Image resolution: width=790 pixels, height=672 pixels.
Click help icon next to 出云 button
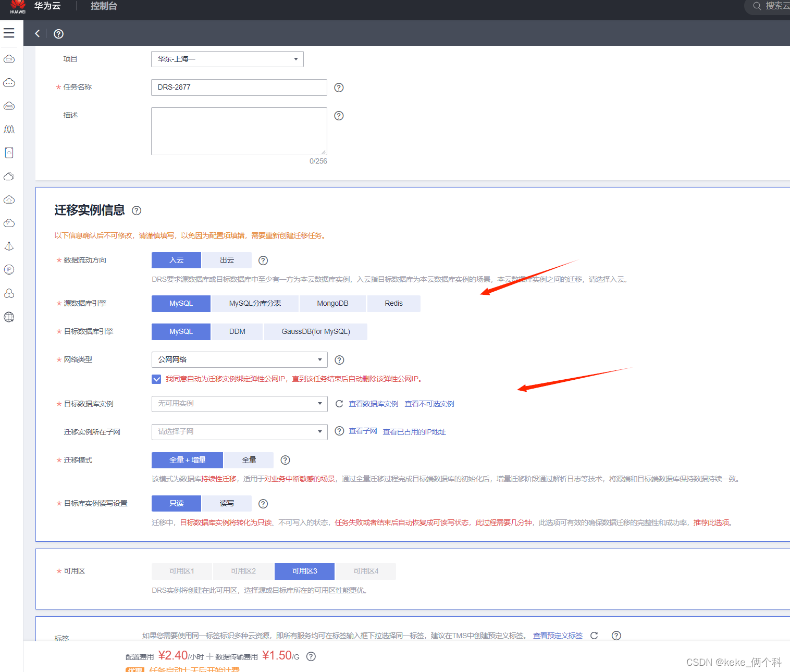263,260
